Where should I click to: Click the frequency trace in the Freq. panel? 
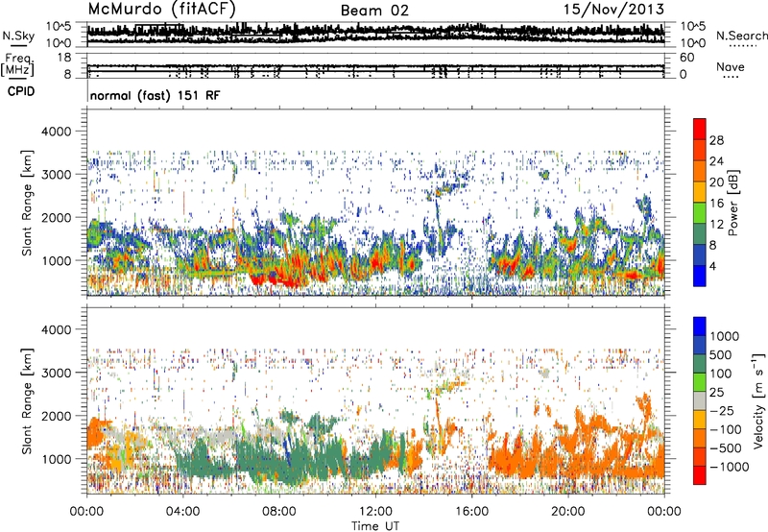pyautogui.click(x=375, y=67)
